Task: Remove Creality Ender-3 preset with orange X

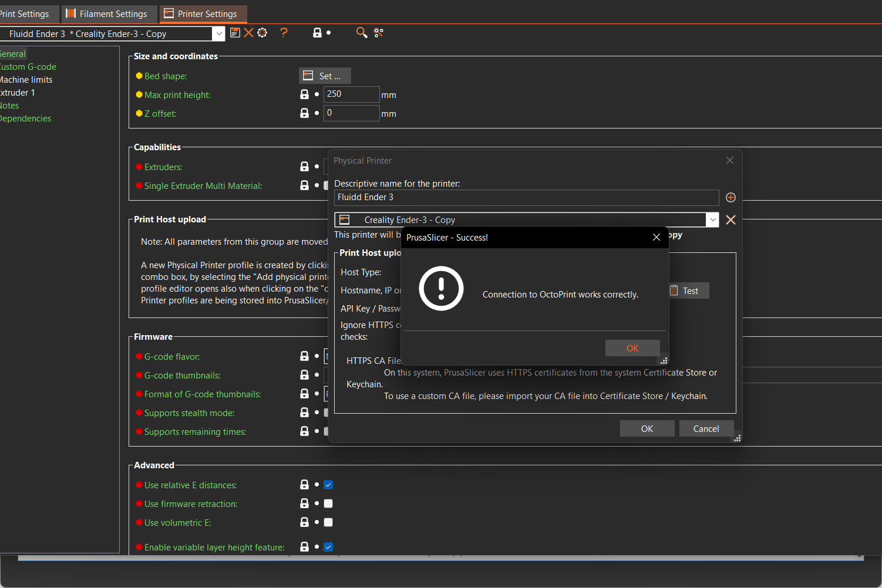Action: [730, 219]
